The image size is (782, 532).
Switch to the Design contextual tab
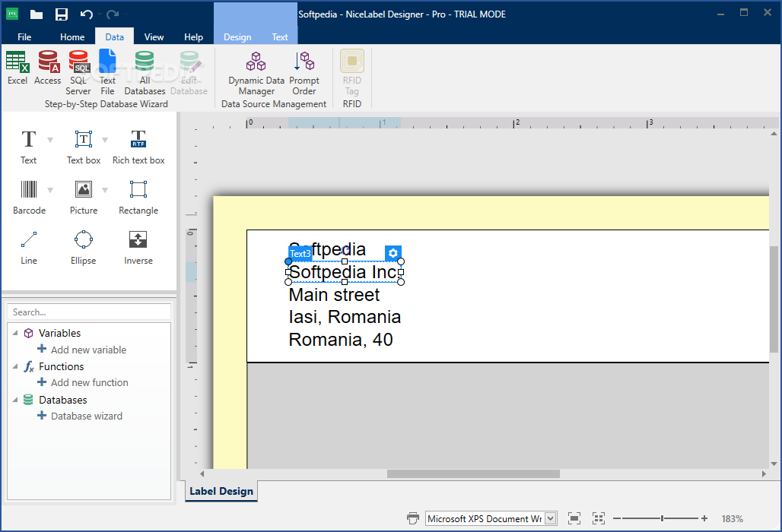point(237,37)
